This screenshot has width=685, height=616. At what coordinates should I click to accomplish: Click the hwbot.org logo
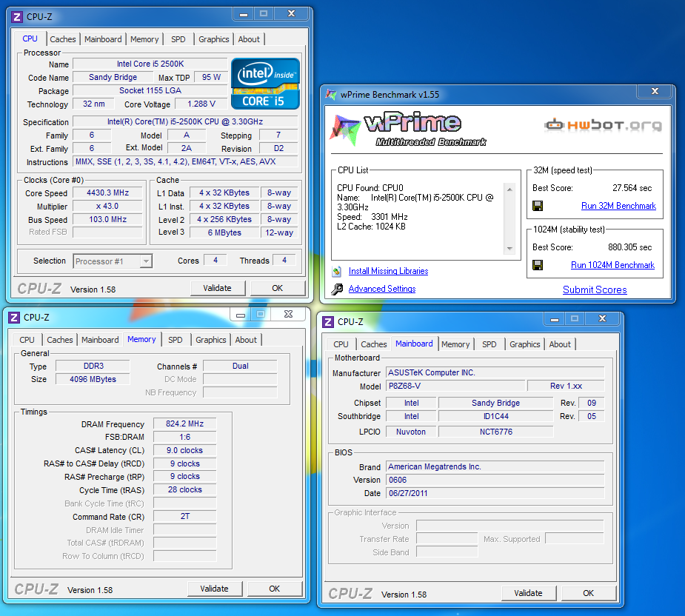(x=603, y=125)
